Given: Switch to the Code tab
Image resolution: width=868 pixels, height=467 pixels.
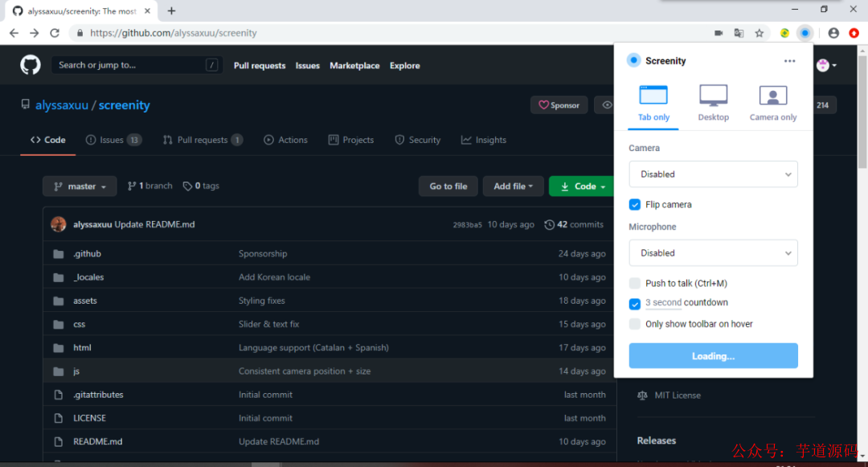Looking at the screenshot, I should (x=48, y=140).
